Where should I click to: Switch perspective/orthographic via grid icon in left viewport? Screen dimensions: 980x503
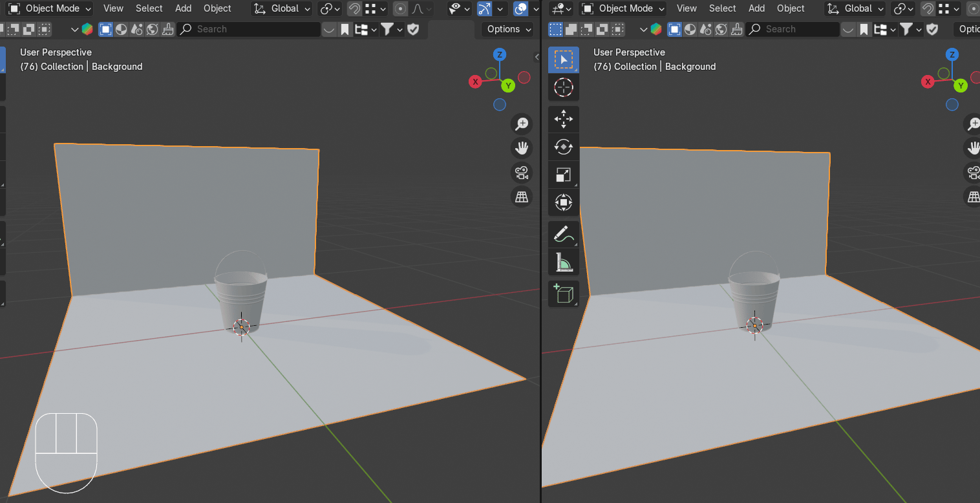click(x=521, y=197)
